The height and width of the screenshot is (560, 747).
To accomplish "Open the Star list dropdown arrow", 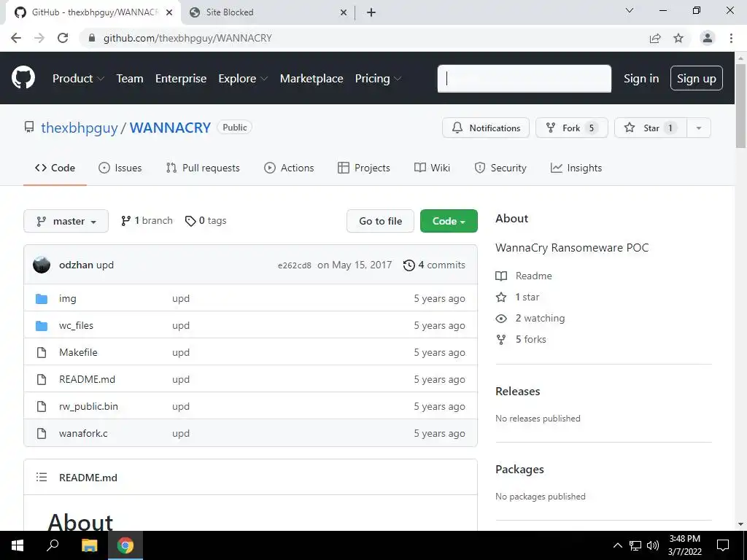I will pyautogui.click(x=699, y=128).
